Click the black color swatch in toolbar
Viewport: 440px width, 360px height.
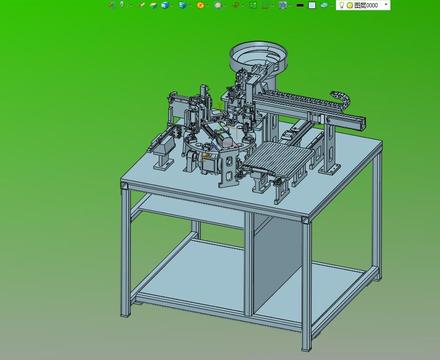300,5
